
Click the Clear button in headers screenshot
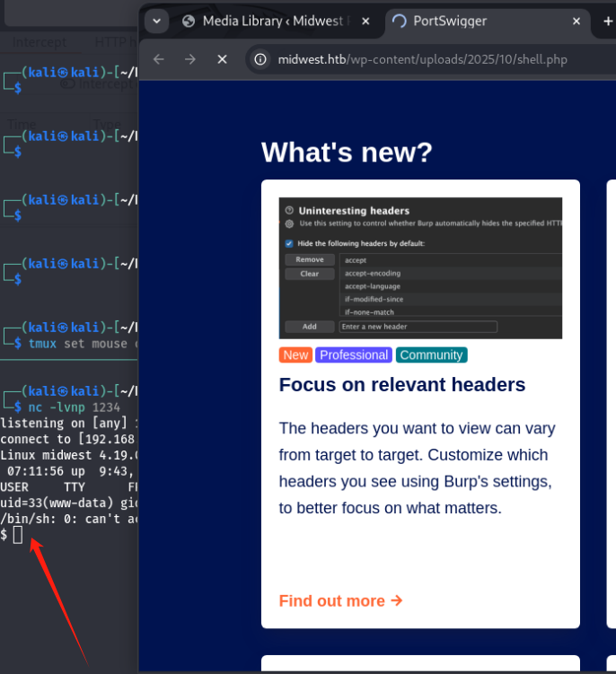[310, 274]
